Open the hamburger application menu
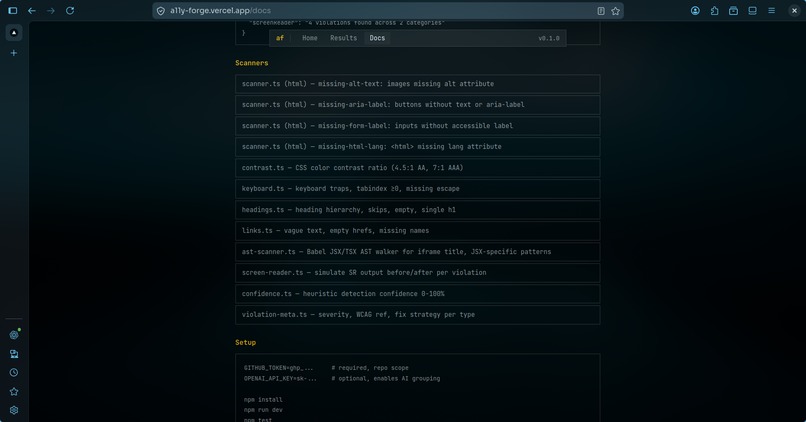 (772, 10)
